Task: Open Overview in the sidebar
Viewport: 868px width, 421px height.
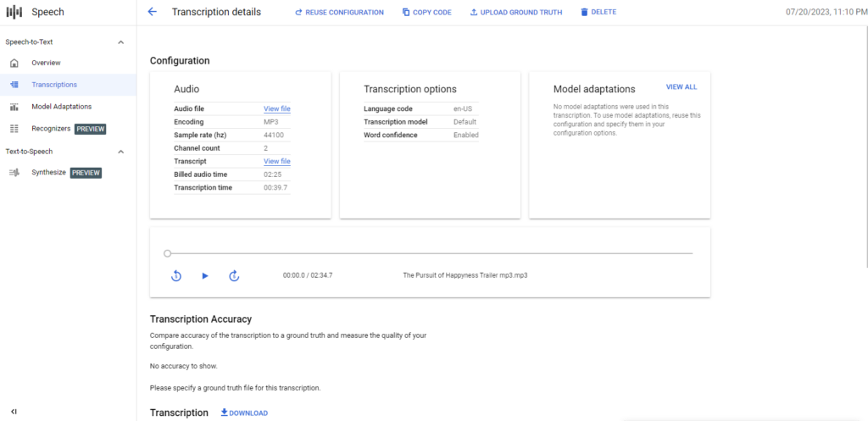Action: pos(68,63)
